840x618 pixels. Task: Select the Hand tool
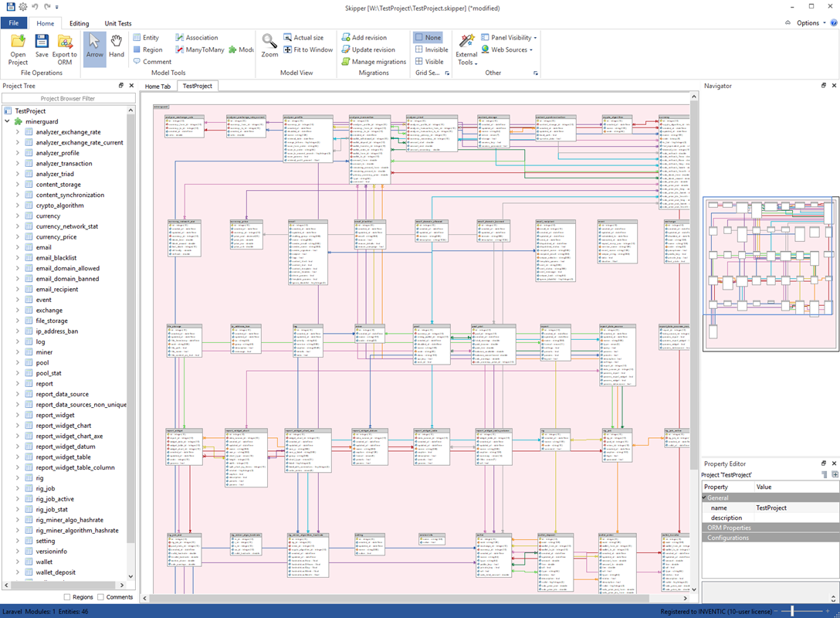[117, 48]
